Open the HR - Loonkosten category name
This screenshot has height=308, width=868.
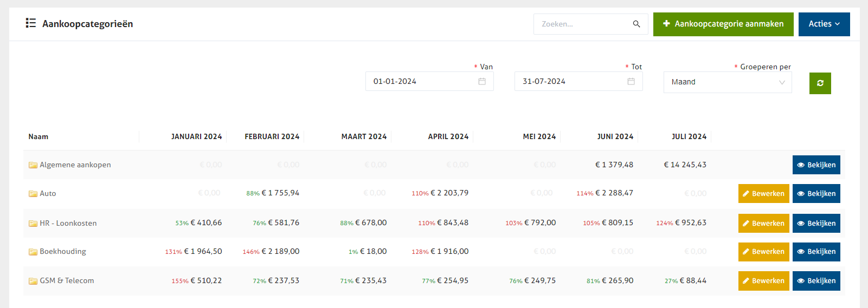pyautogui.click(x=68, y=223)
